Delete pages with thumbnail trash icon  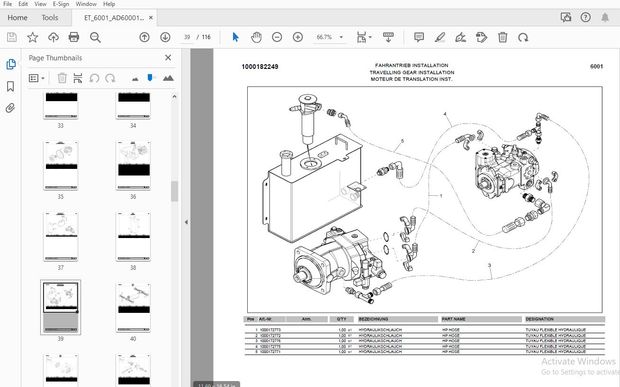coord(62,78)
